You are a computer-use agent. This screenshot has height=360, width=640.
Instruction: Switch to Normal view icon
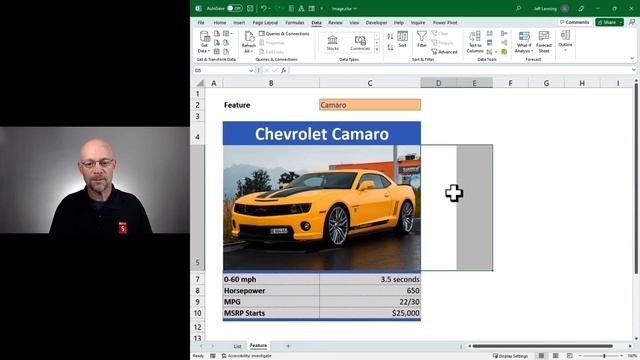(x=541, y=356)
